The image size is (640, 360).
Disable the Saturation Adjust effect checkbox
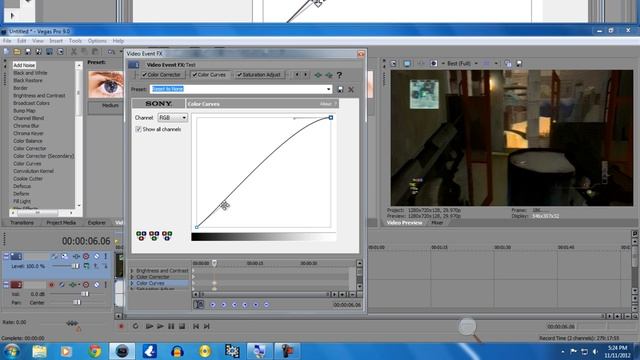[240, 75]
